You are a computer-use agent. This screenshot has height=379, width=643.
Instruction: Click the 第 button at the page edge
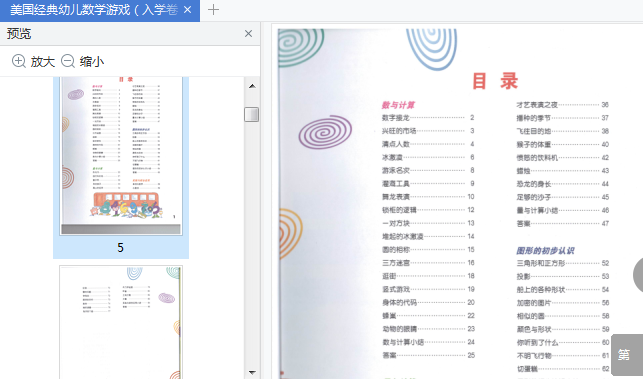coord(625,354)
